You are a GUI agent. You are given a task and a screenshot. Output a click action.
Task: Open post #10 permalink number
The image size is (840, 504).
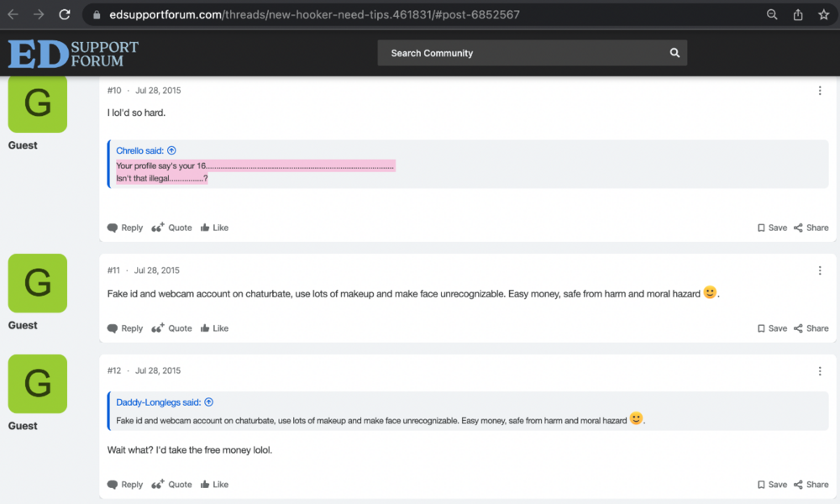[x=114, y=91]
